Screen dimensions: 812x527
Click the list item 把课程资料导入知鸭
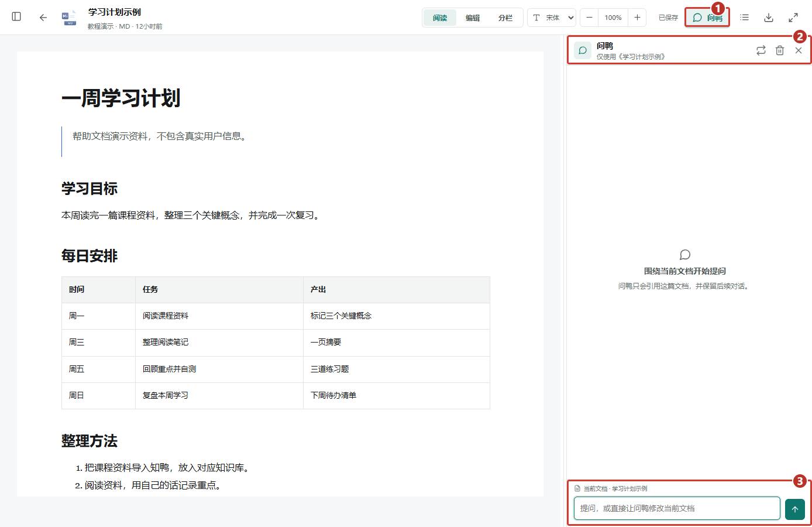click(167, 468)
